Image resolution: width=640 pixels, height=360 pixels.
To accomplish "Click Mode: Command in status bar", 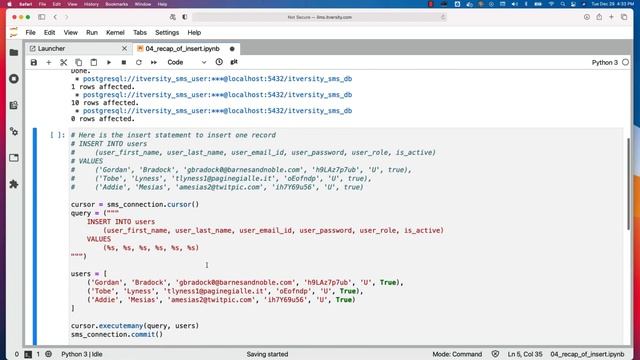I will tap(457, 354).
